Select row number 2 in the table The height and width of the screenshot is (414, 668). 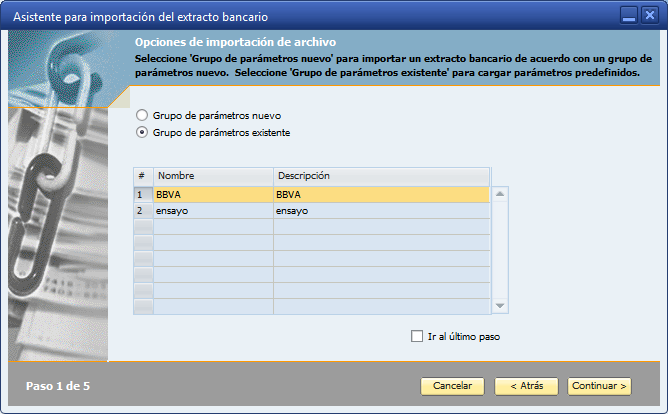tap(142, 212)
